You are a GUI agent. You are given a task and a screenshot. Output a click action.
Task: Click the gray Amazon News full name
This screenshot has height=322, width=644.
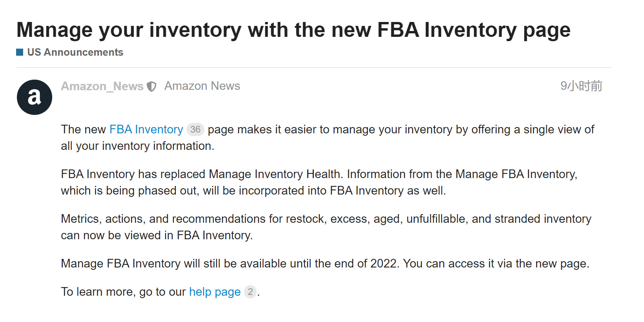[202, 86]
